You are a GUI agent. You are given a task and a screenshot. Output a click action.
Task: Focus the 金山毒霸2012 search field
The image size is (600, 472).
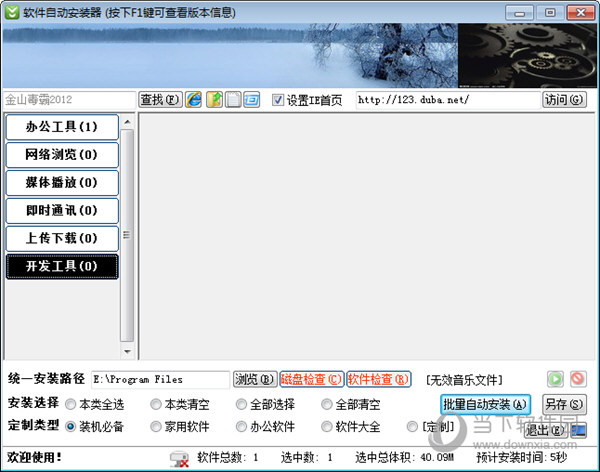[69, 100]
